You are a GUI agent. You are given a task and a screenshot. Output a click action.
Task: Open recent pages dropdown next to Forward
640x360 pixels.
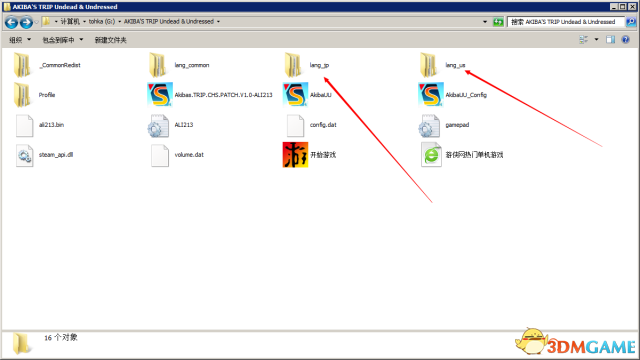(36, 22)
